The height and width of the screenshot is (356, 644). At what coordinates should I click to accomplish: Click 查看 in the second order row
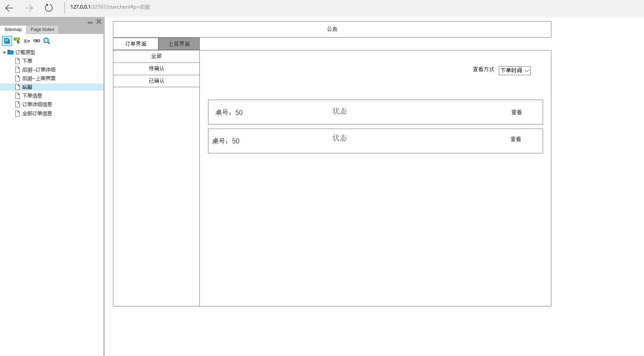(x=516, y=139)
